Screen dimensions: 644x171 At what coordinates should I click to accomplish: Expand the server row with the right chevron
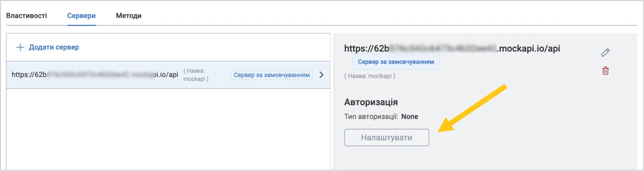coord(321,75)
